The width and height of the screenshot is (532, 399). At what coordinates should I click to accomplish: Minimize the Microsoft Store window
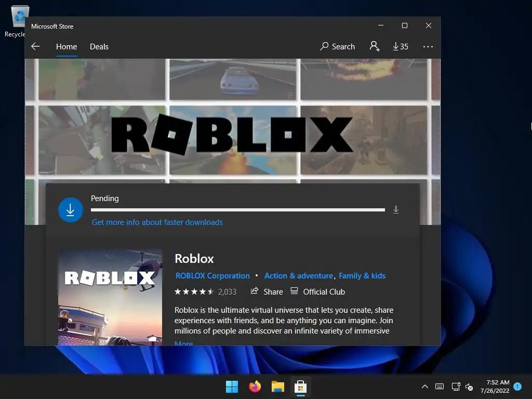click(381, 25)
